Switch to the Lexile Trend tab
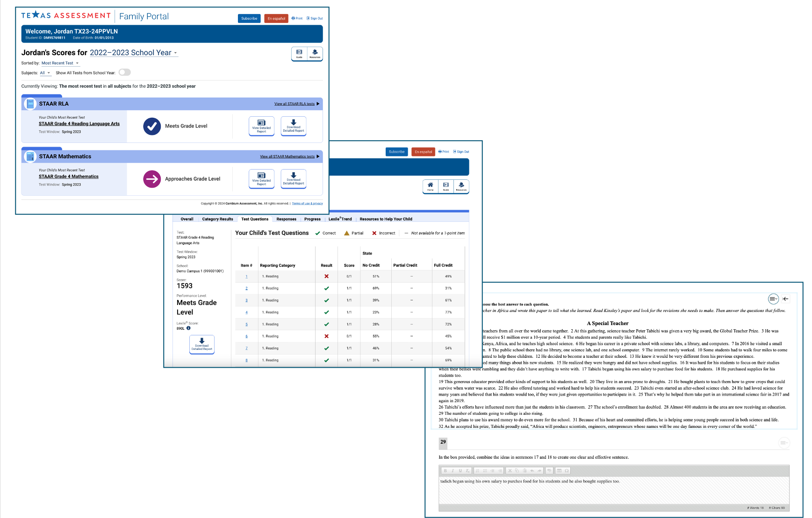Image resolution: width=812 pixels, height=518 pixels. pos(340,219)
